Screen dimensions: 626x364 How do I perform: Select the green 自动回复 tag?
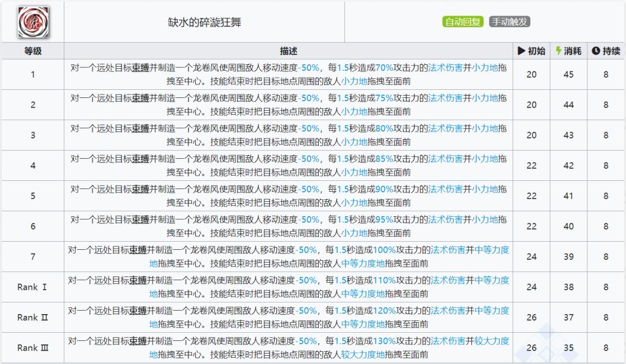click(x=463, y=22)
